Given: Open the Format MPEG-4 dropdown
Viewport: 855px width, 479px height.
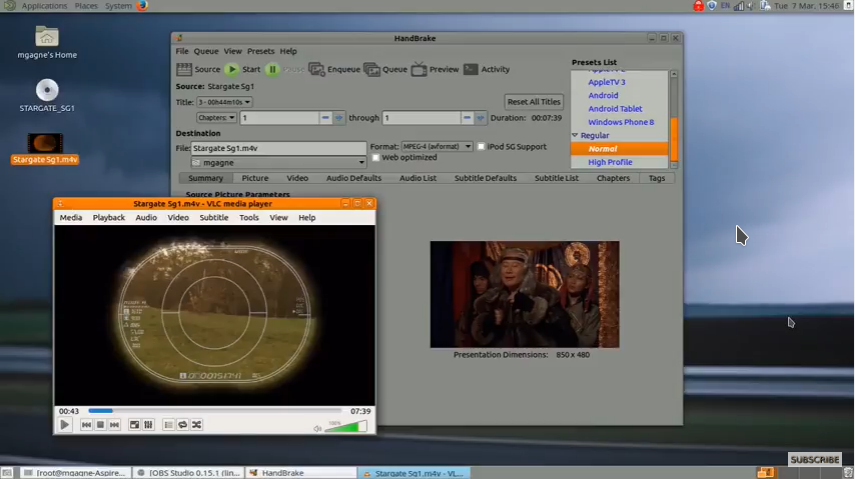Looking at the screenshot, I should pos(437,147).
